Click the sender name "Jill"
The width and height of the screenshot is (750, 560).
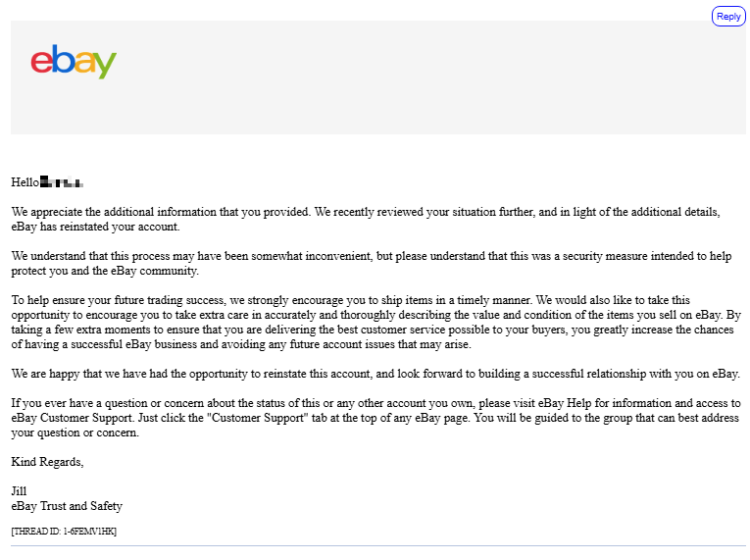(x=19, y=491)
